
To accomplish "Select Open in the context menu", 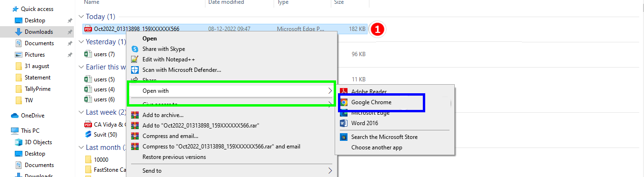I will tap(149, 39).
